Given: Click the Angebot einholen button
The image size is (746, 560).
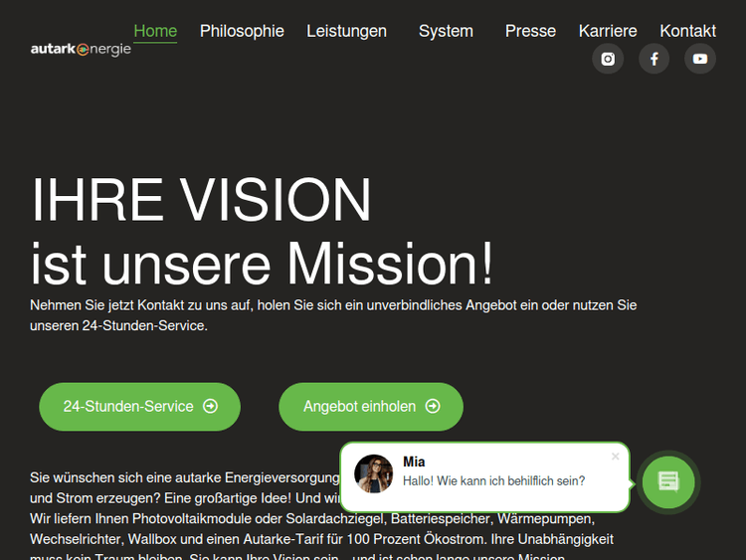Looking at the screenshot, I should (371, 407).
